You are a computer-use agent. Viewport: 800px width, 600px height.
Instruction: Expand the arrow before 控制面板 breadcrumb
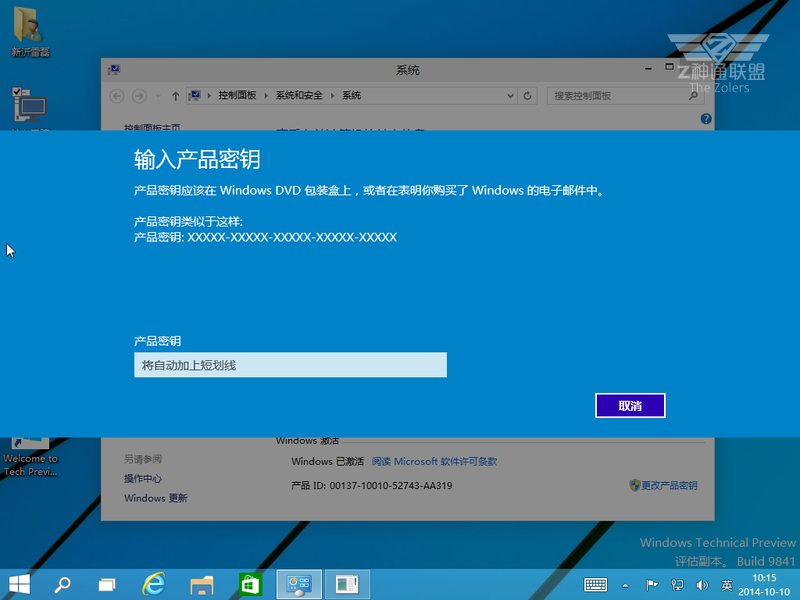pos(209,95)
